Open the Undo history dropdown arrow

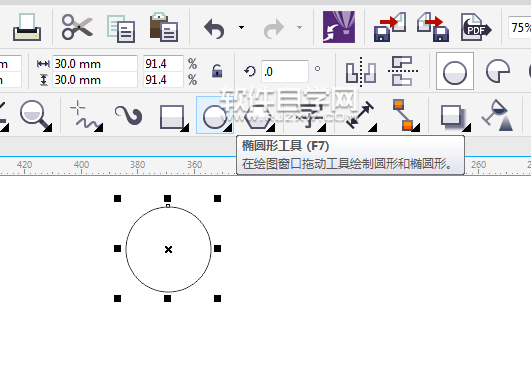click(241, 27)
